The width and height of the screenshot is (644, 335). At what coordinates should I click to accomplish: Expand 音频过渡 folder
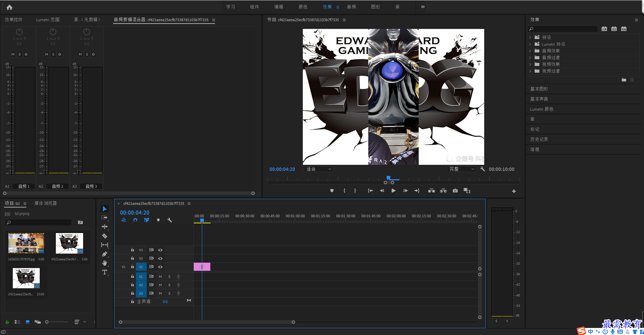pyautogui.click(x=530, y=58)
